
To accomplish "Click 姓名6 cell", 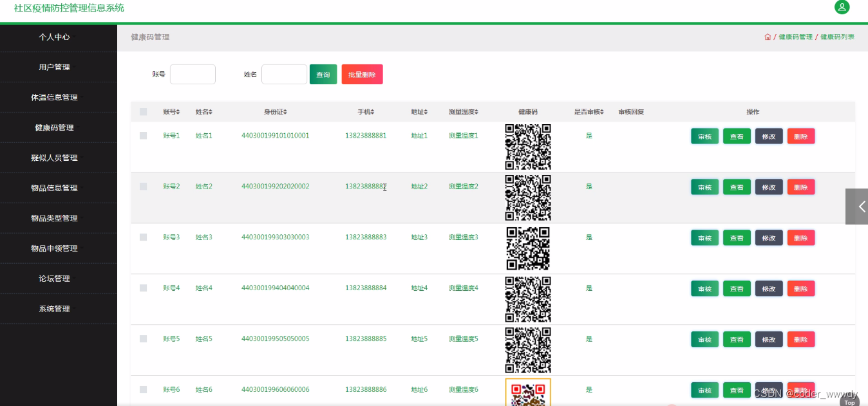I will point(203,390).
